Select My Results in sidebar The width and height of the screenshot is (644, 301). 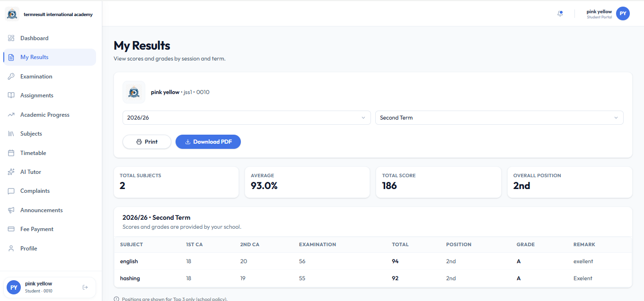[49, 57]
